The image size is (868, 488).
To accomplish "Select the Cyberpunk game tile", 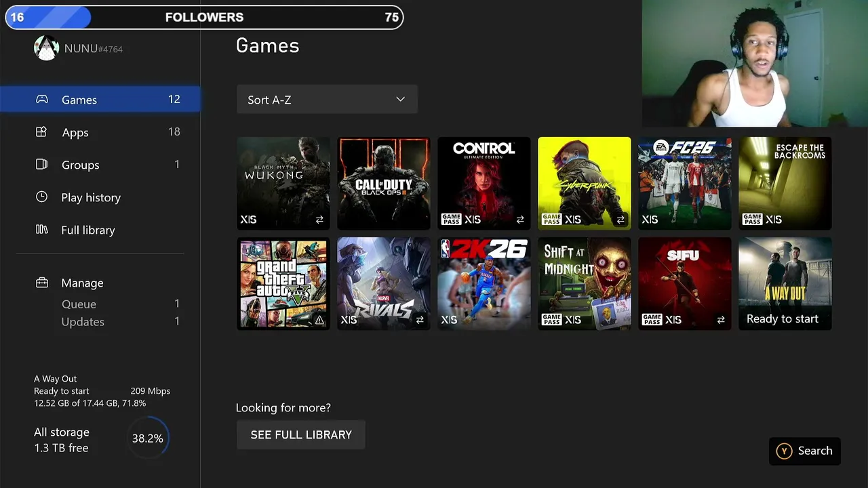I will point(585,184).
